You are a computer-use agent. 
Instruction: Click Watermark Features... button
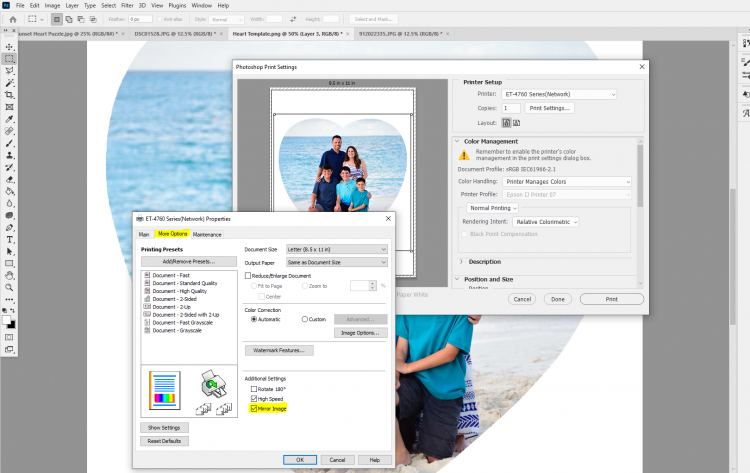click(279, 351)
